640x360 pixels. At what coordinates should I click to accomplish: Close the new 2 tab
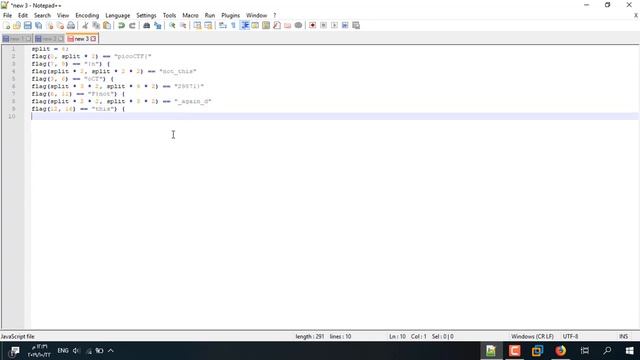click(60, 39)
